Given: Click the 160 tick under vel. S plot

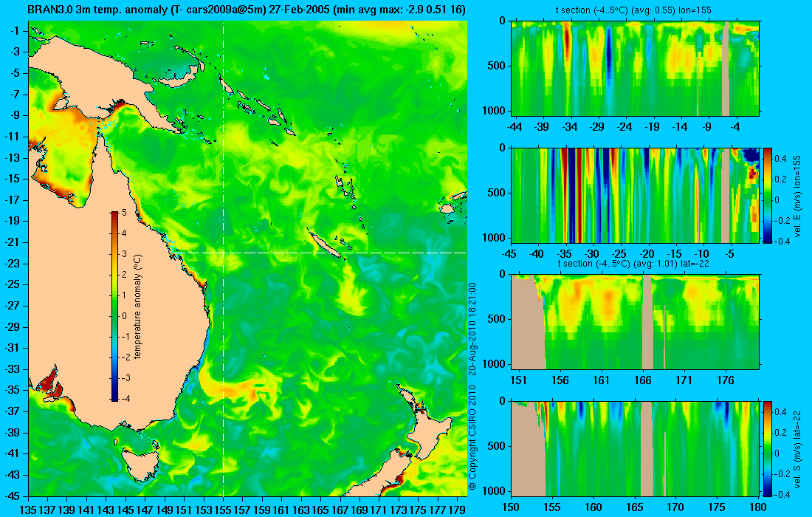Looking at the screenshot, I should click(593, 507).
